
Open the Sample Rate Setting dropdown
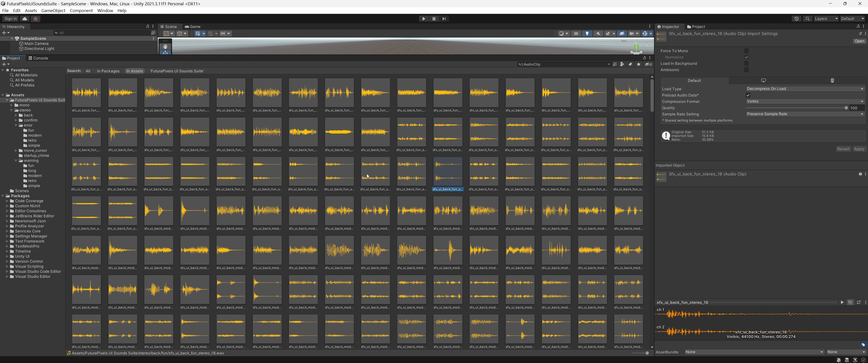[805, 114]
